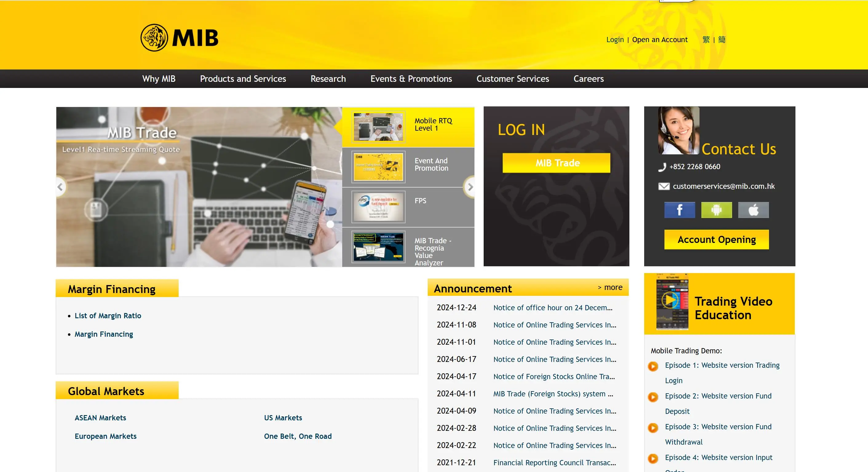Viewport: 868px width, 472px height.
Task: Open more announcements link
Action: [610, 288]
